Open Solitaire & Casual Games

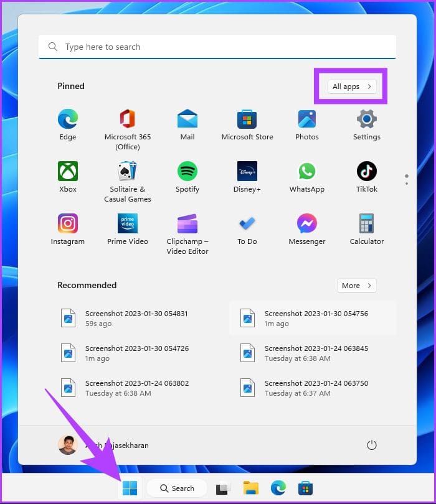(x=128, y=182)
